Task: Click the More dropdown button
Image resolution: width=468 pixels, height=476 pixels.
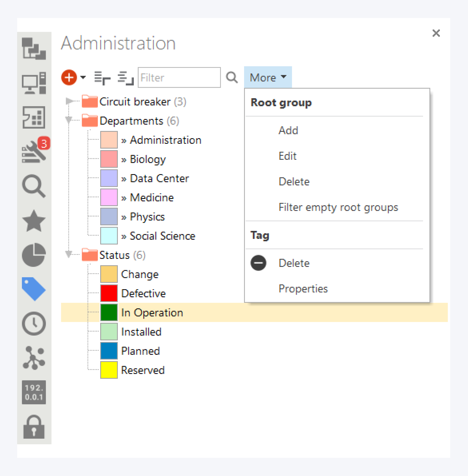Action: tap(268, 77)
